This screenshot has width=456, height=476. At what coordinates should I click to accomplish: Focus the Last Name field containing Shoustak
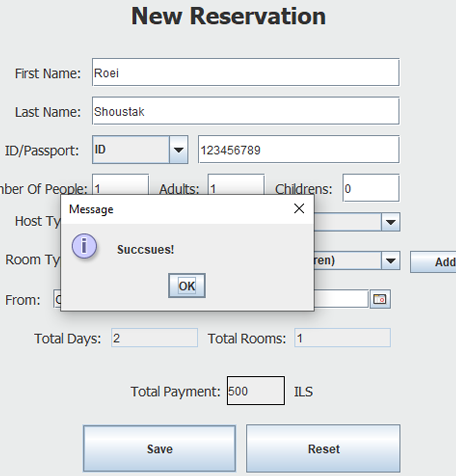246,111
